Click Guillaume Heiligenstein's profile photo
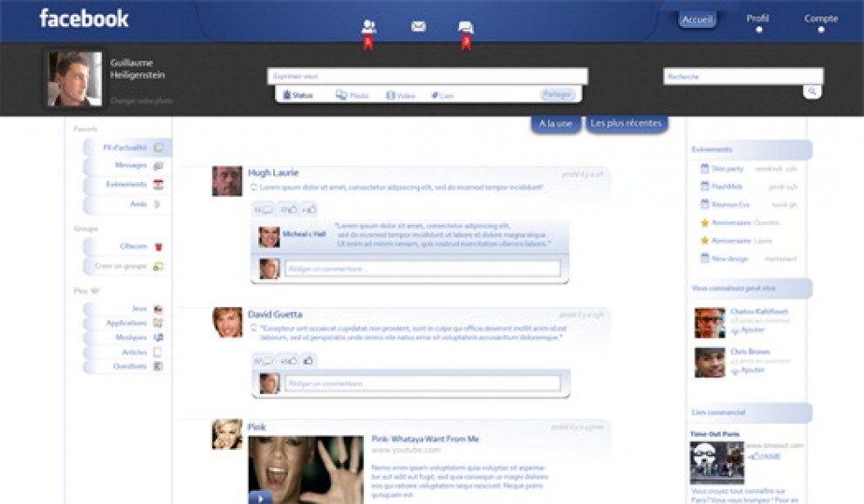 74,78
